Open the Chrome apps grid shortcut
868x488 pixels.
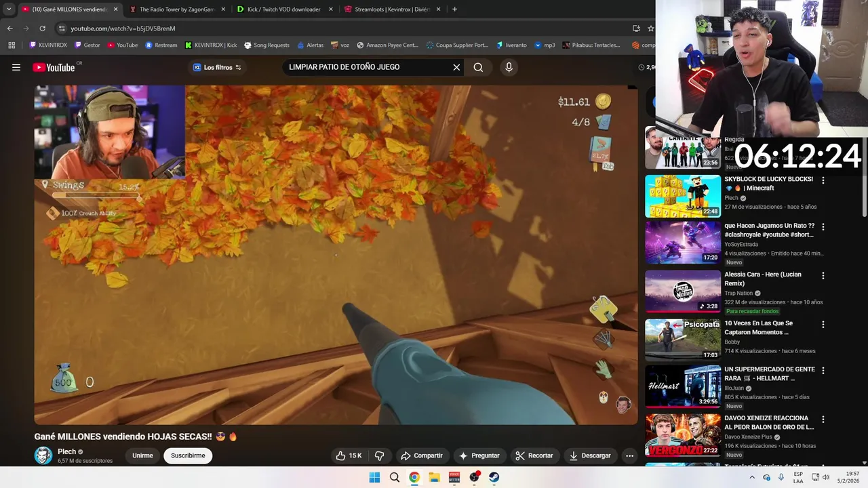[x=12, y=45]
